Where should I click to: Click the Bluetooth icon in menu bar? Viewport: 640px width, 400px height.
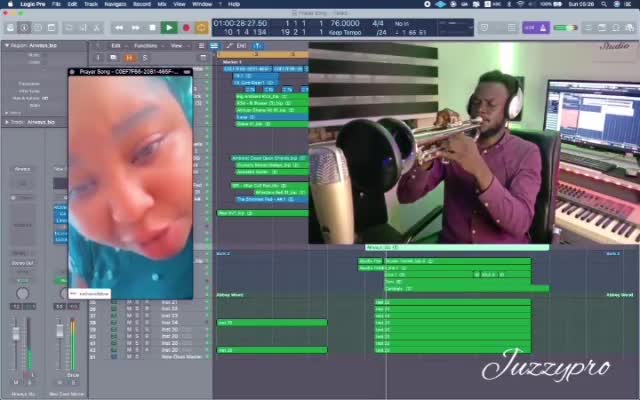click(509, 4)
